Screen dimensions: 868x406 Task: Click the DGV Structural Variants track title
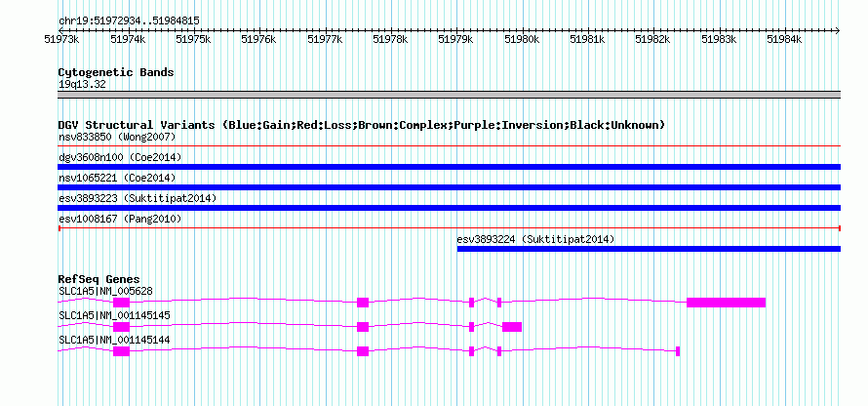[x=362, y=125]
